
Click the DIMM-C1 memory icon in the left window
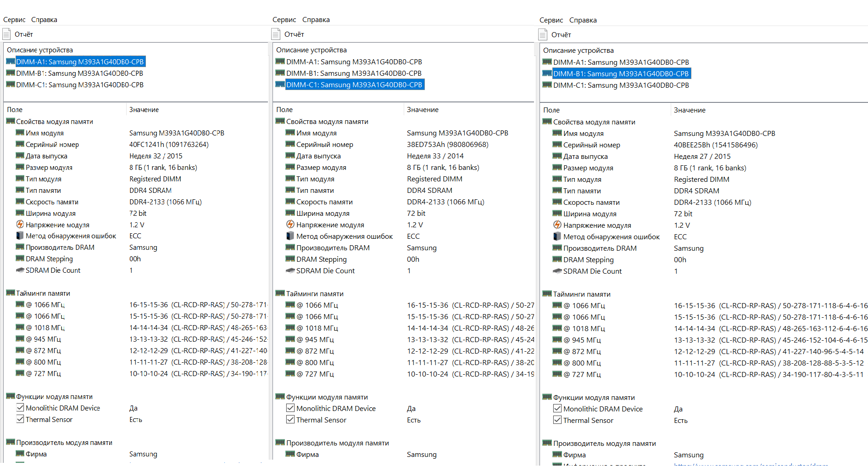pos(11,84)
